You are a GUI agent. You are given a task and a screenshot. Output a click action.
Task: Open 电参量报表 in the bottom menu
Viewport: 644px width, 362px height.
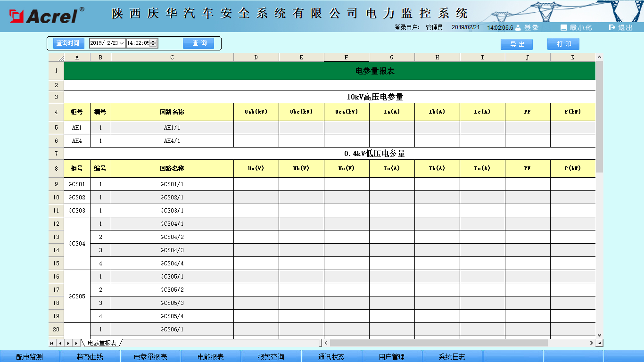click(x=150, y=357)
